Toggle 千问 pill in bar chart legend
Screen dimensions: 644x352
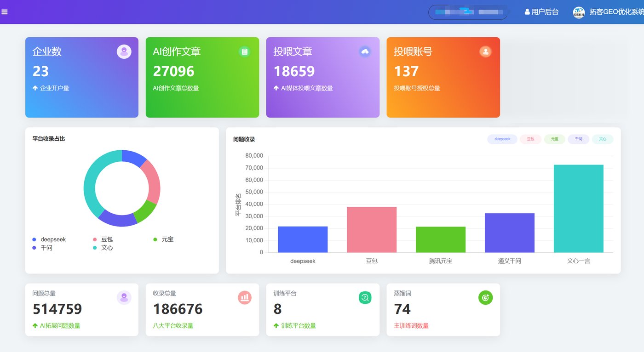point(579,139)
